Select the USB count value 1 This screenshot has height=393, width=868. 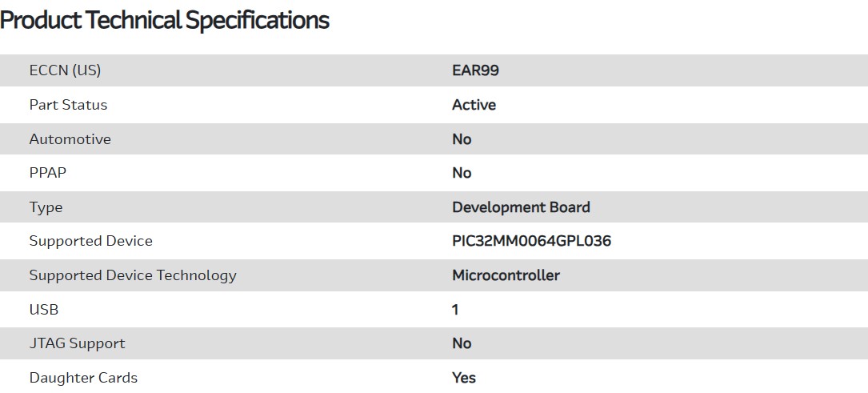pyautogui.click(x=455, y=309)
